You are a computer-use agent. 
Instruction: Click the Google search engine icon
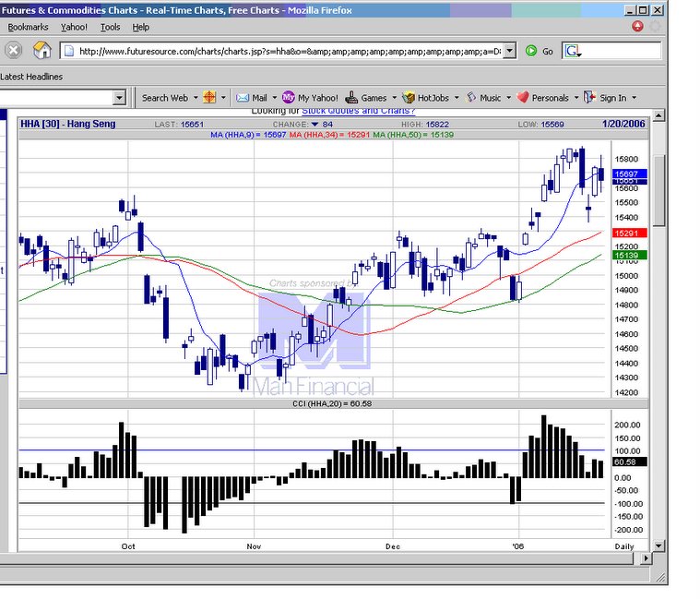(x=573, y=51)
